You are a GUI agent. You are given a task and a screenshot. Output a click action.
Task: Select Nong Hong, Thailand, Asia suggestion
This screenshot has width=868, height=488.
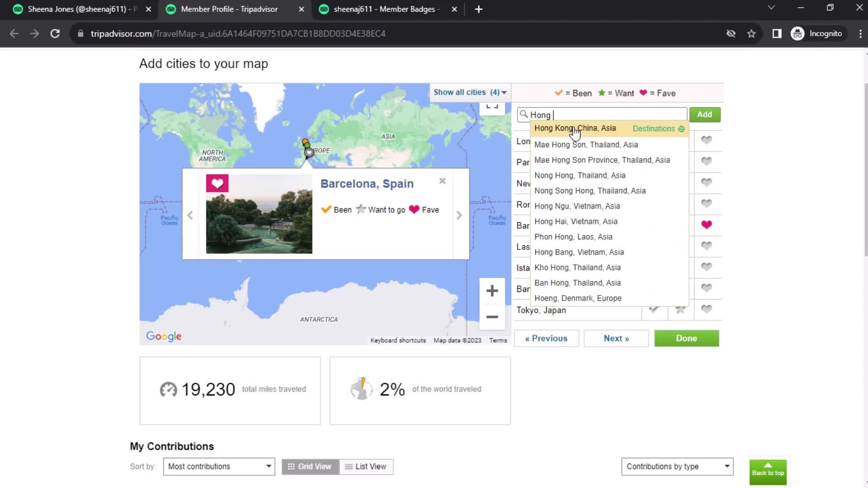coord(609,175)
